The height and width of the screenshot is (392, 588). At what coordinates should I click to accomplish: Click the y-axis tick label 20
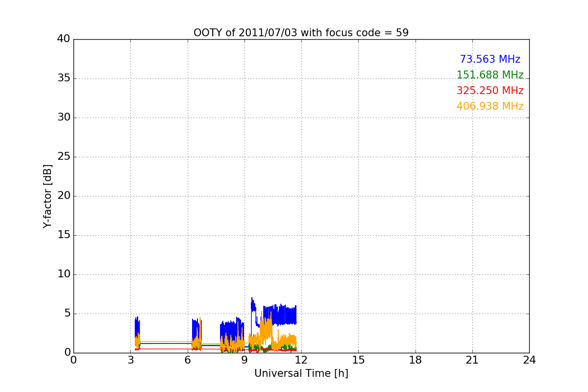tap(64, 196)
